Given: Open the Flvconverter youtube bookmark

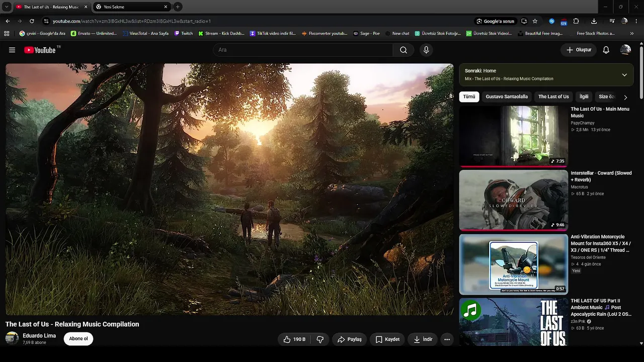Looking at the screenshot, I should pyautogui.click(x=325, y=33).
